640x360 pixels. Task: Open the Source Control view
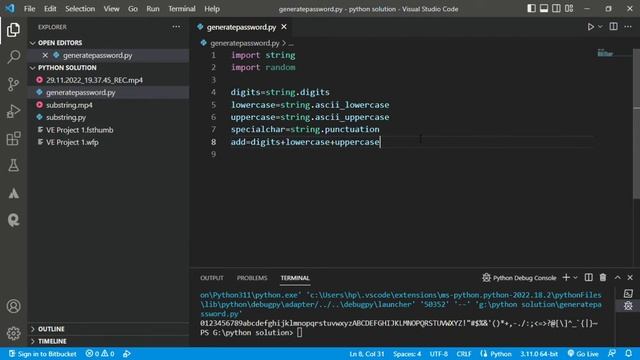coord(13,84)
